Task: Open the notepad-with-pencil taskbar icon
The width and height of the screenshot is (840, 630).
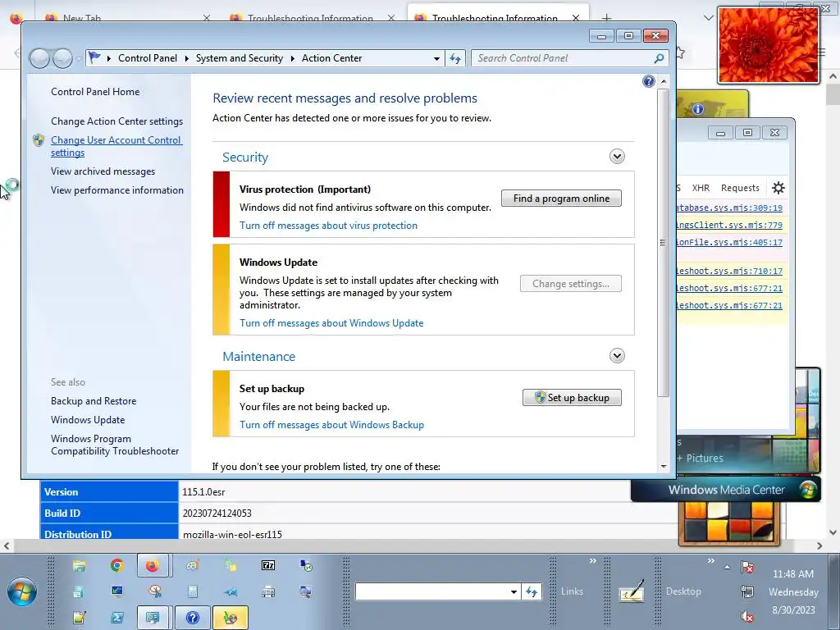Action: click(80, 617)
